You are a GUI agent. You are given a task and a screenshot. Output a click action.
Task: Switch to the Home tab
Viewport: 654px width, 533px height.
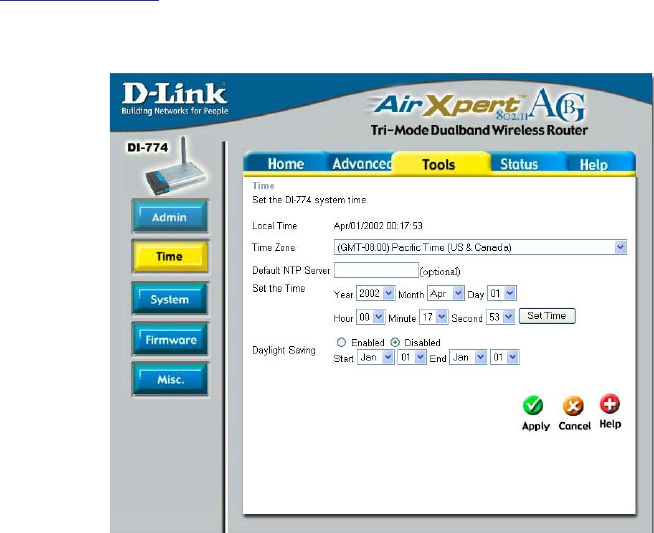tap(285, 164)
